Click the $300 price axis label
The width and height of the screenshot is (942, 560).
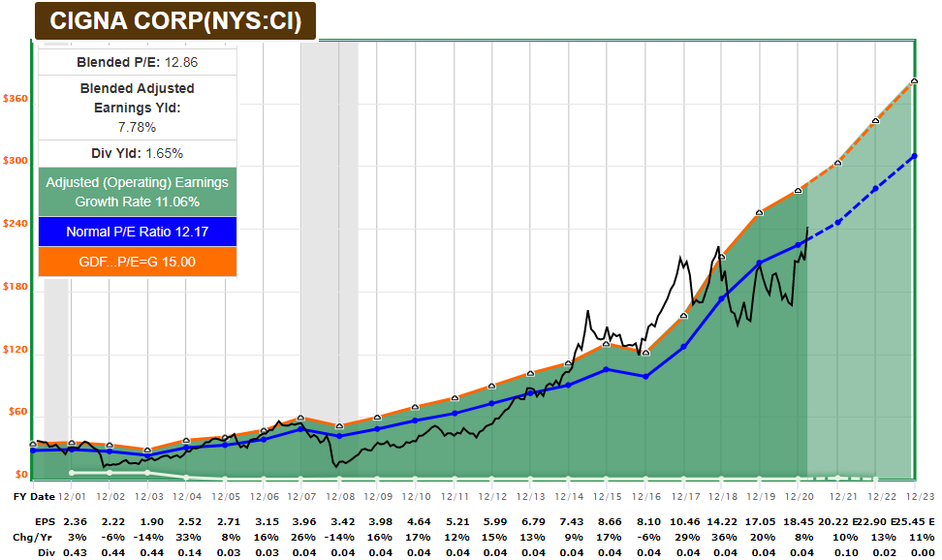click(x=15, y=161)
